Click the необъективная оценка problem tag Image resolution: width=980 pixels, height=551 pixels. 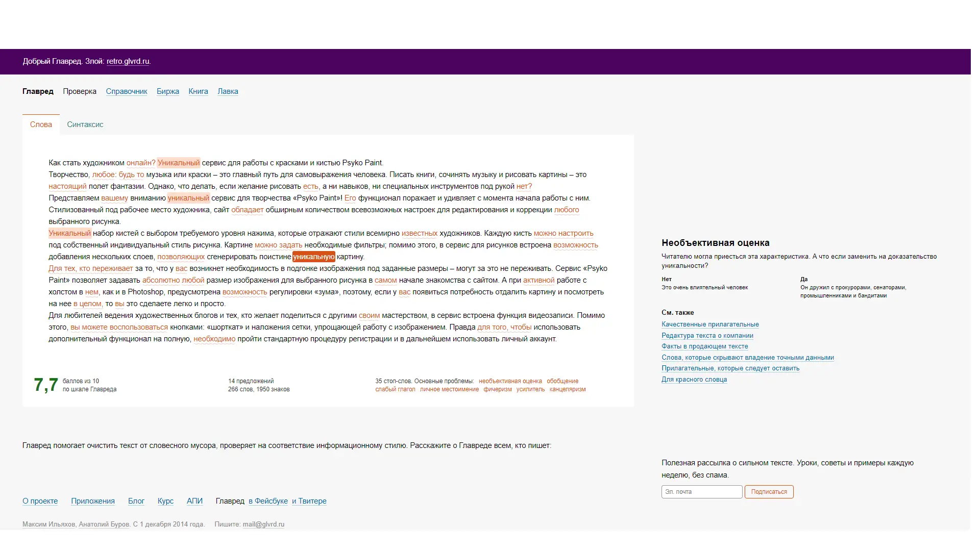(x=510, y=381)
